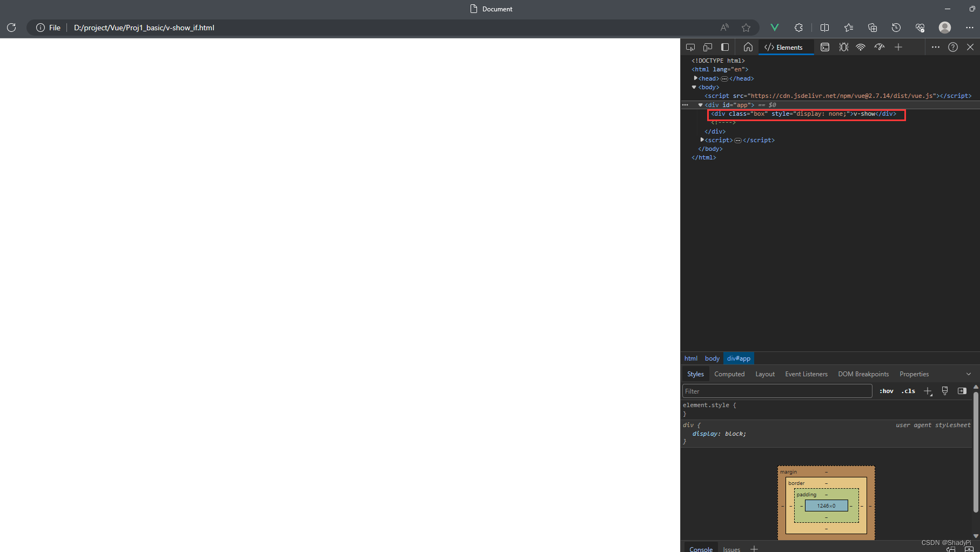Open the Console tool icon in DevTools toolbar
Screen dimensions: 980x552
tap(825, 47)
